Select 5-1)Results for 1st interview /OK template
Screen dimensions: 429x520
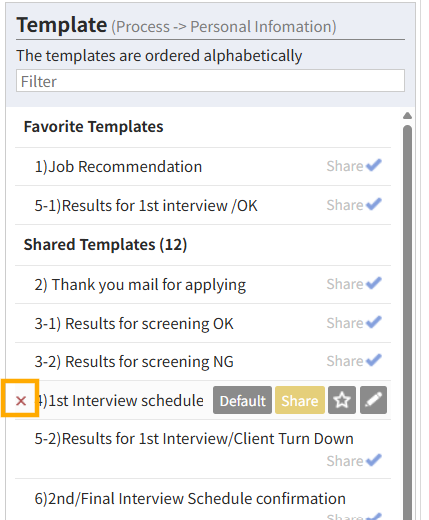point(146,205)
